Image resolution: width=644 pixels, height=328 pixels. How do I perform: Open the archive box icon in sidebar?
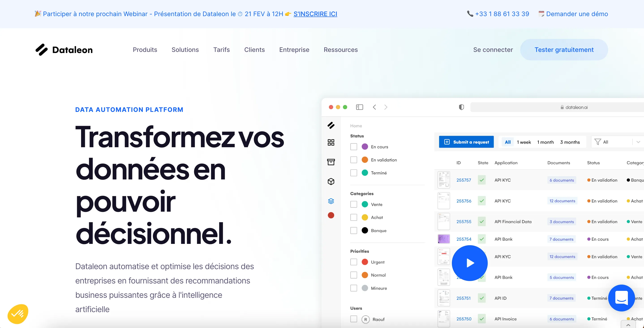click(x=331, y=162)
